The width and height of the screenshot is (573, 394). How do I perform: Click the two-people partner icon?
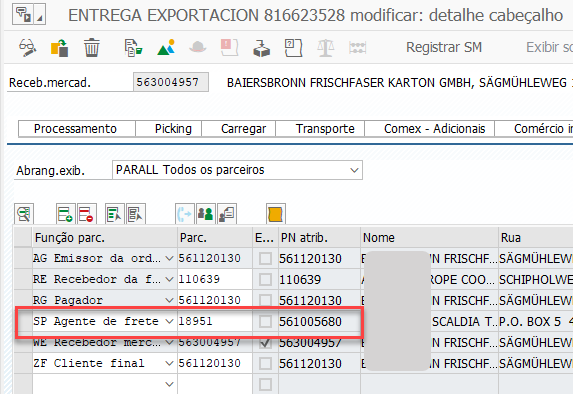(205, 214)
